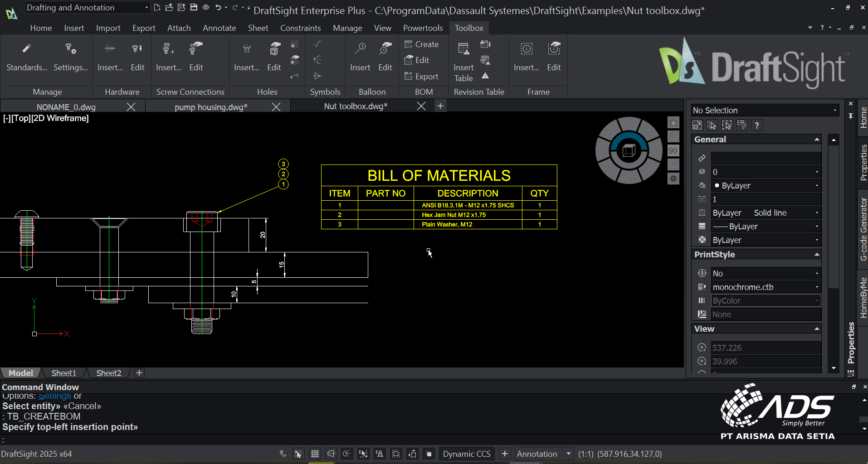Close the Nut toolbox.dwg tab
This screenshot has height=464, width=868.
421,106
